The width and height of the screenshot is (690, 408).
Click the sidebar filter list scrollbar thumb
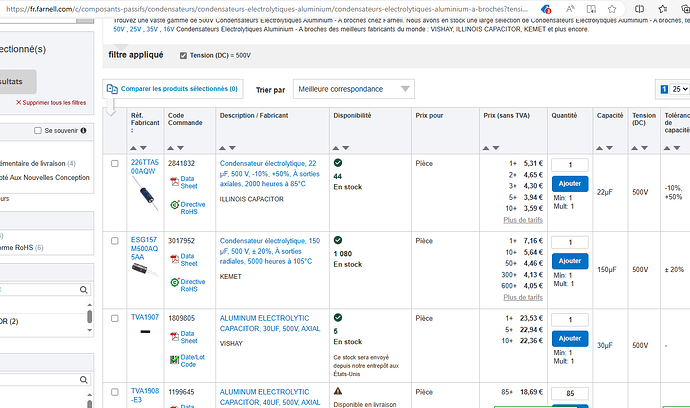pyautogui.click(x=90, y=316)
